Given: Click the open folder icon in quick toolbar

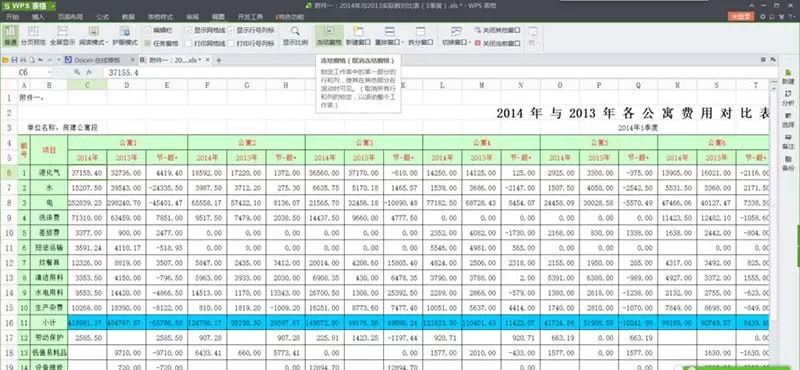Looking at the screenshot, I should [6, 60].
